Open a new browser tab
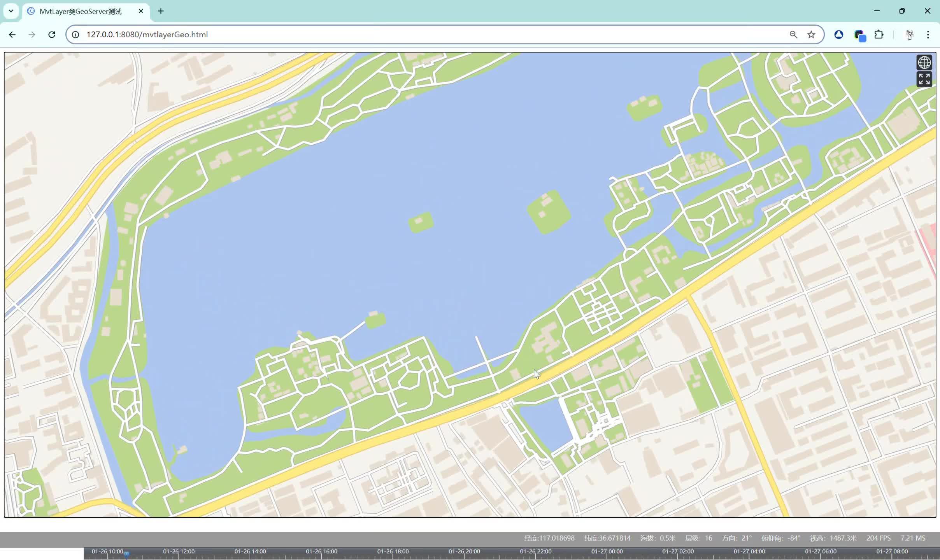Screen dimensions: 940x560 pyautogui.click(x=161, y=11)
